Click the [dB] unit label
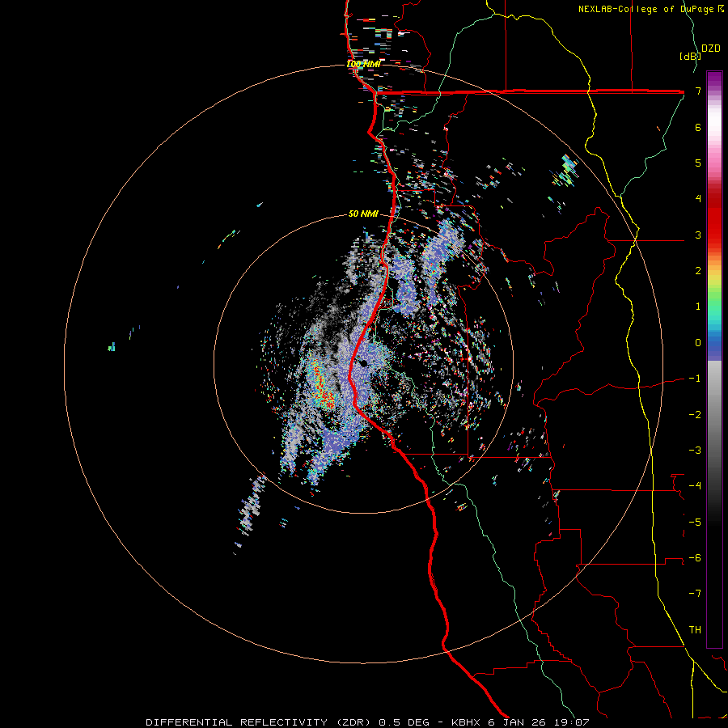Screen dimensions: 728x728 690,56
